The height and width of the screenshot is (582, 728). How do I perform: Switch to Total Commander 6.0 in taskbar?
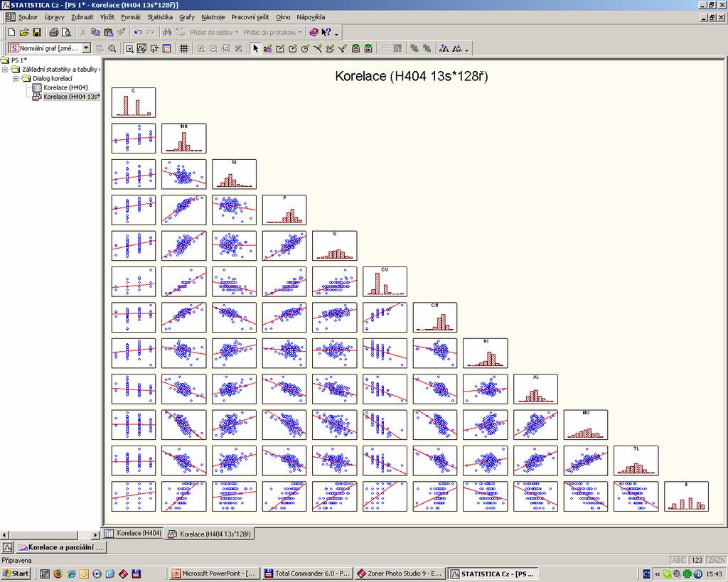click(x=307, y=573)
